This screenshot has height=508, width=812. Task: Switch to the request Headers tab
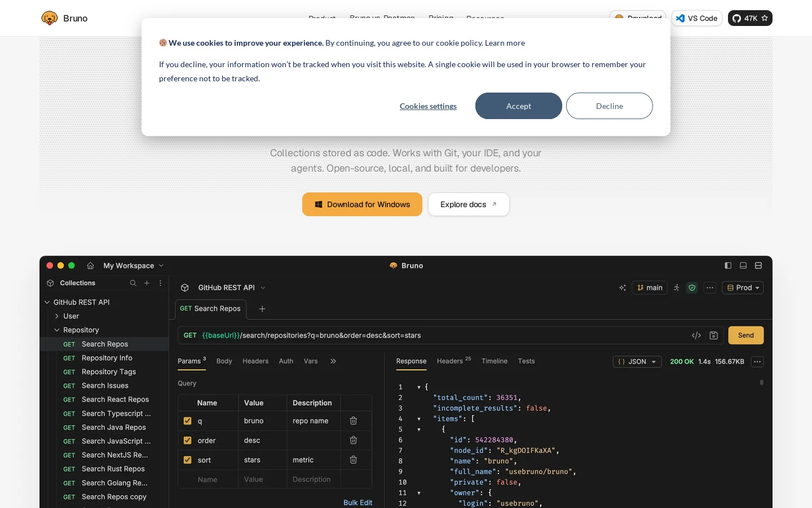coord(255,361)
